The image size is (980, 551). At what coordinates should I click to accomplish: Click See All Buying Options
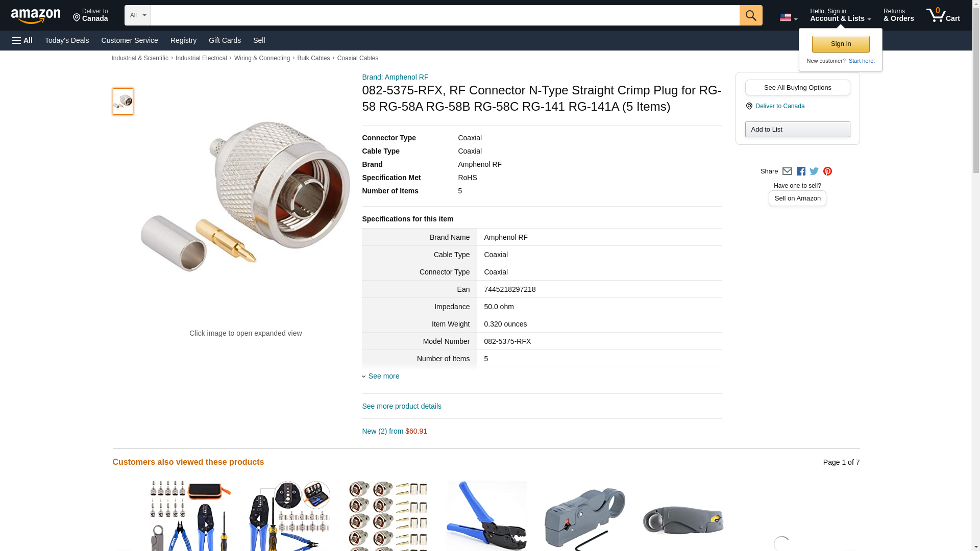click(797, 87)
